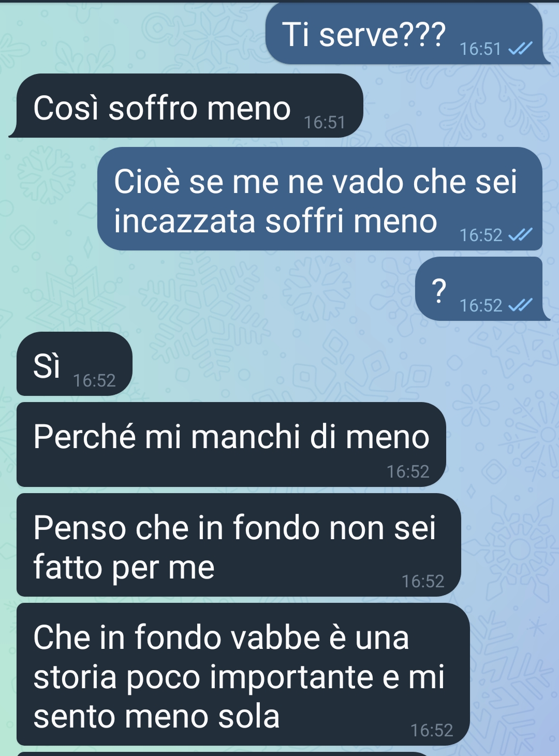This screenshot has width=559, height=756.
Task: Select the 'storia poco importante' message bubble
Action: tap(243, 674)
